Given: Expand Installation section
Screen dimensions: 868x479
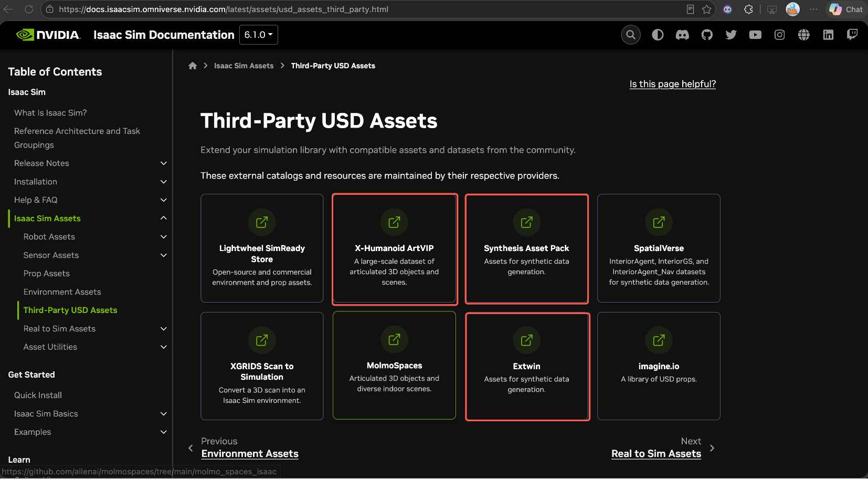Looking at the screenshot, I should 164,182.
